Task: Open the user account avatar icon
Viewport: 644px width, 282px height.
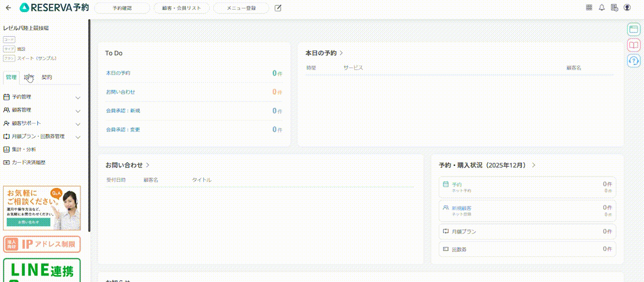Action: click(x=627, y=8)
